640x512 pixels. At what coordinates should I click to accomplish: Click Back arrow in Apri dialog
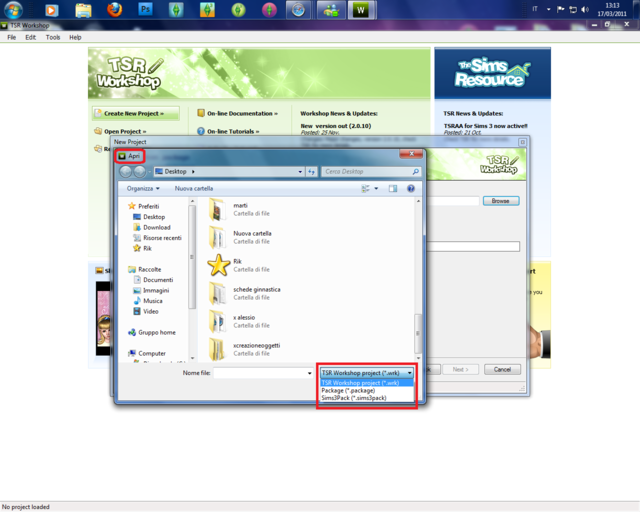pos(125,172)
